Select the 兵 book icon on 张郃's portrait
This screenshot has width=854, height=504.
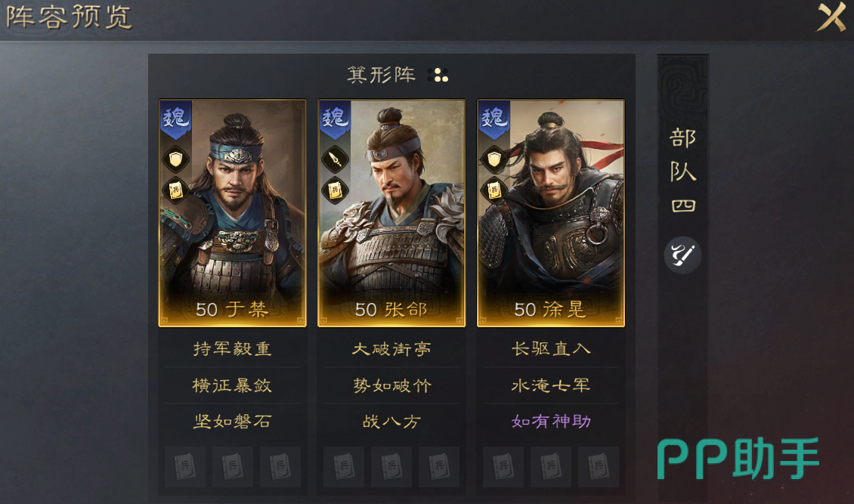334,190
